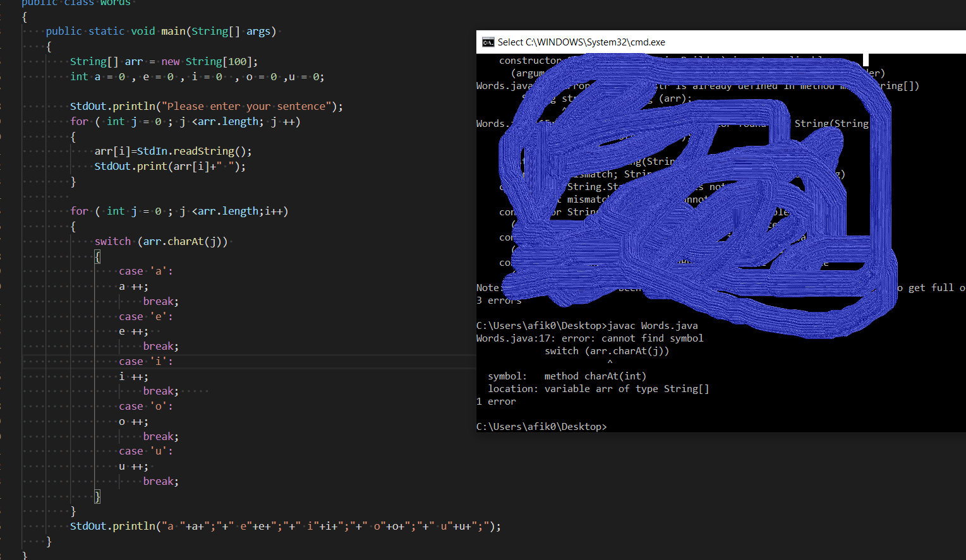Click the cmd.exe window icon
The image size is (966, 560).
tap(488, 42)
